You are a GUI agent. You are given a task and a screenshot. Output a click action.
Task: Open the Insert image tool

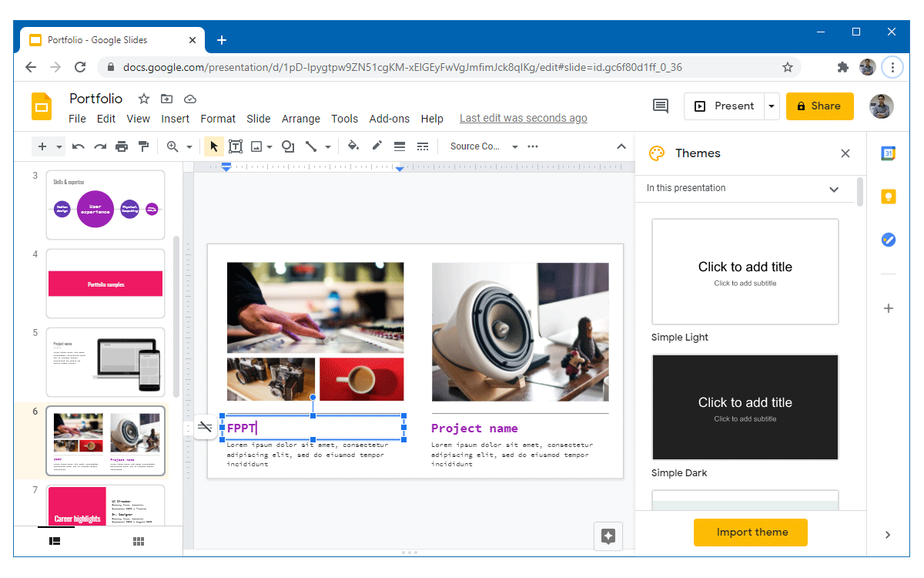(256, 146)
